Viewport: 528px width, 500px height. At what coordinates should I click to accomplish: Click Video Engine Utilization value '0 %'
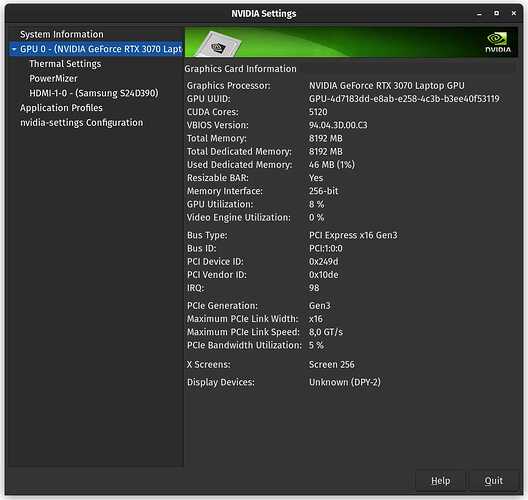point(316,218)
